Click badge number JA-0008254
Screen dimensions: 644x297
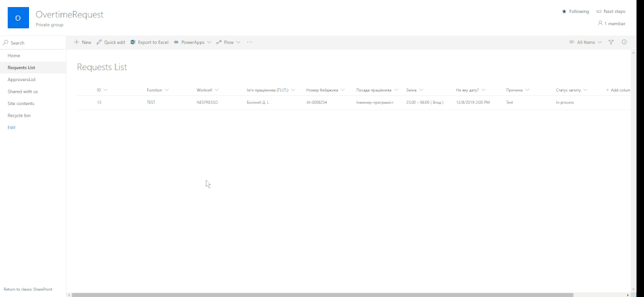317,102
